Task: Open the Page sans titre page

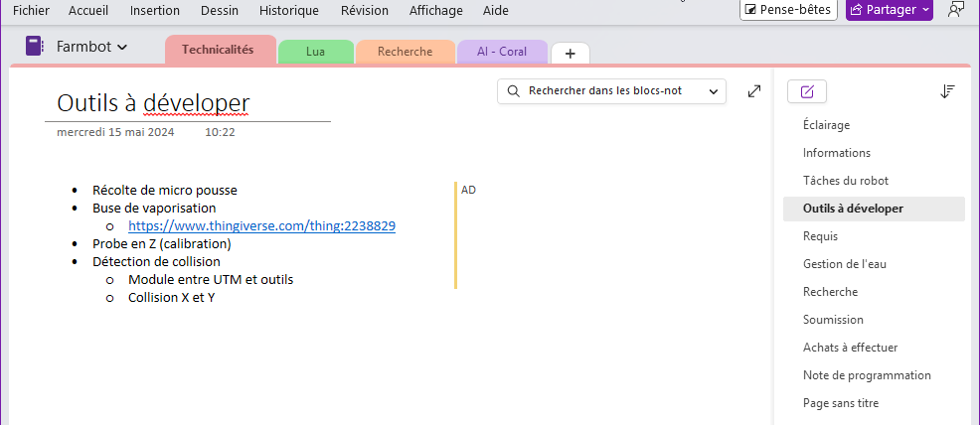Action: click(x=874, y=403)
